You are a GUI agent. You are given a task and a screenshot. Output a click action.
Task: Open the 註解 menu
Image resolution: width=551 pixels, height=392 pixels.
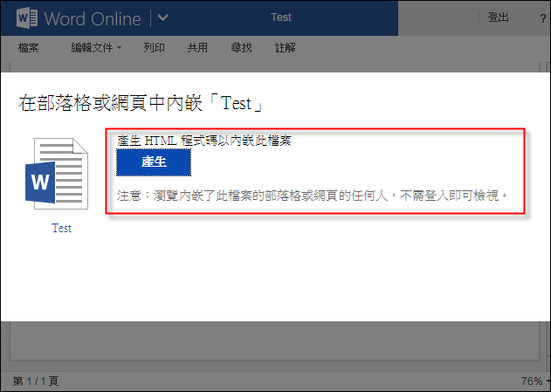(285, 48)
